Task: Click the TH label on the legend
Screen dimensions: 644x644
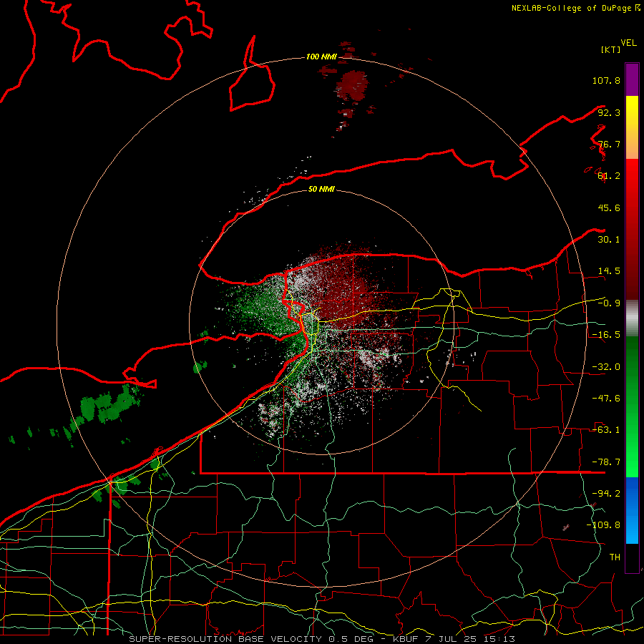Action: click(615, 557)
